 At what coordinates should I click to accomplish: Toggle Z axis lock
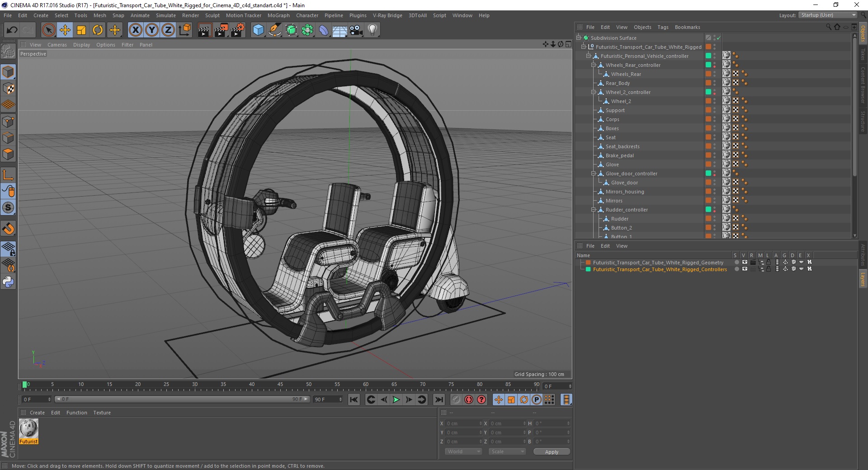point(168,30)
